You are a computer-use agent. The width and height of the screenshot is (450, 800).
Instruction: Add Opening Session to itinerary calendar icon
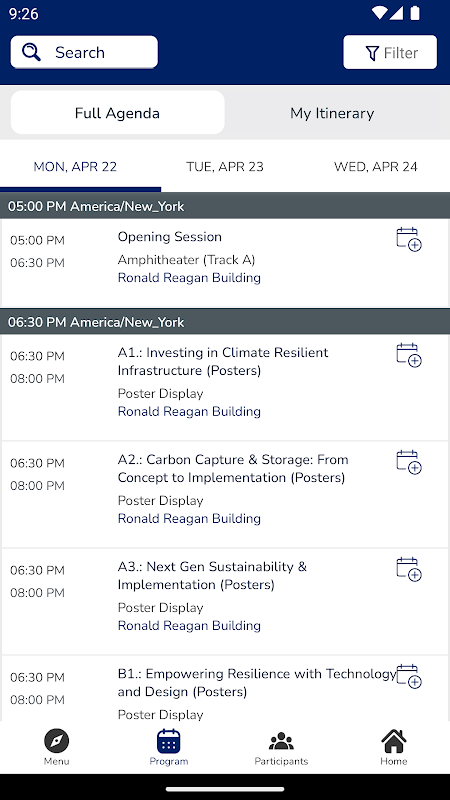409,239
